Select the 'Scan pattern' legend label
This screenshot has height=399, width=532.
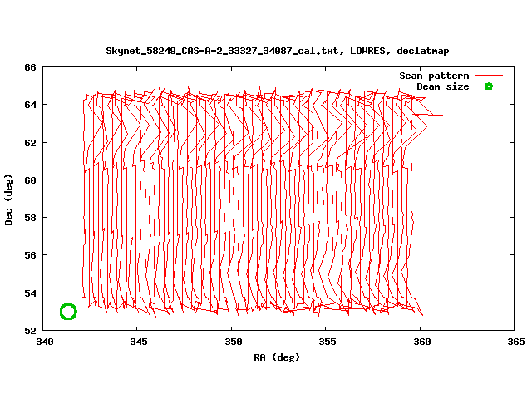point(434,76)
